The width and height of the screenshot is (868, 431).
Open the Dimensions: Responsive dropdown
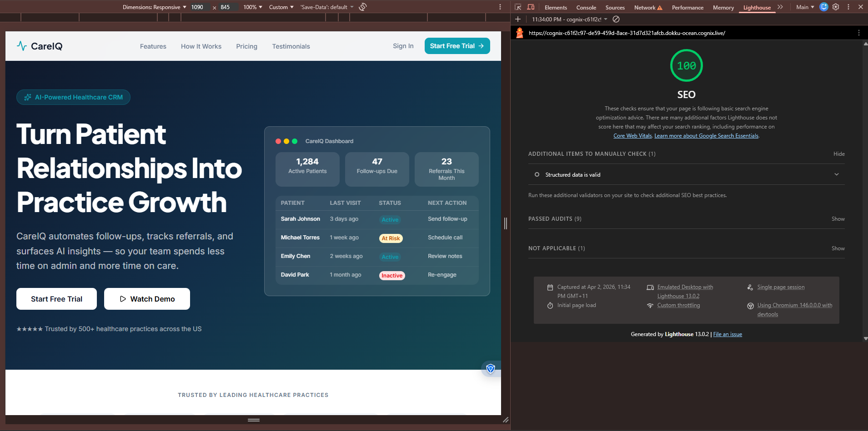(x=155, y=7)
